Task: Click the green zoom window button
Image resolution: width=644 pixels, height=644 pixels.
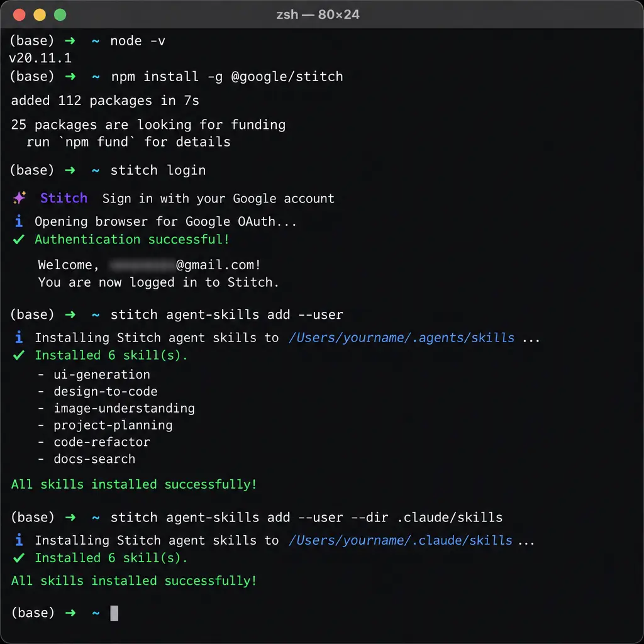Action: click(60, 15)
